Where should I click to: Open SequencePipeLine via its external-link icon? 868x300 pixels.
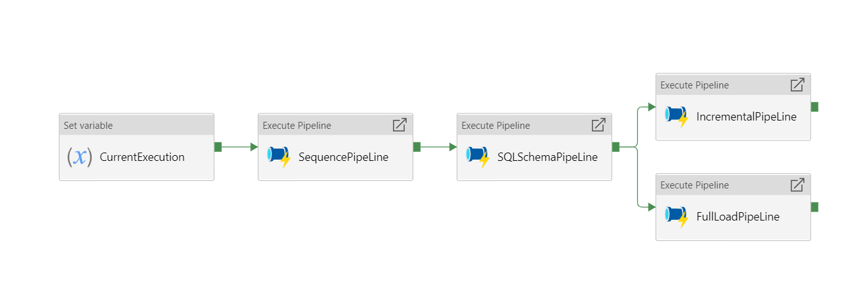(x=399, y=125)
